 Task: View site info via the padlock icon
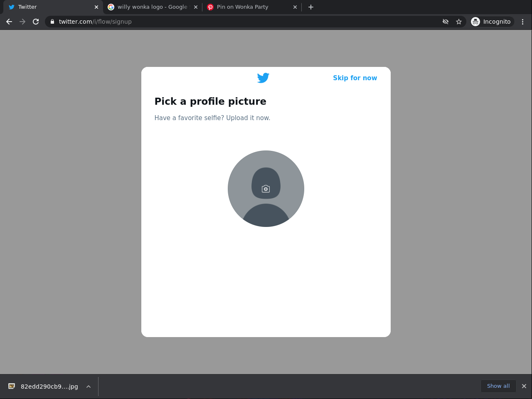(x=52, y=22)
